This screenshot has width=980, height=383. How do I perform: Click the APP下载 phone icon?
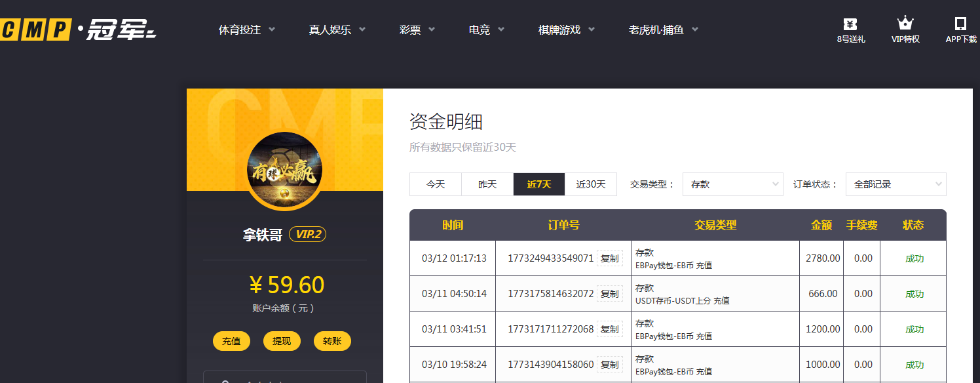[960, 24]
